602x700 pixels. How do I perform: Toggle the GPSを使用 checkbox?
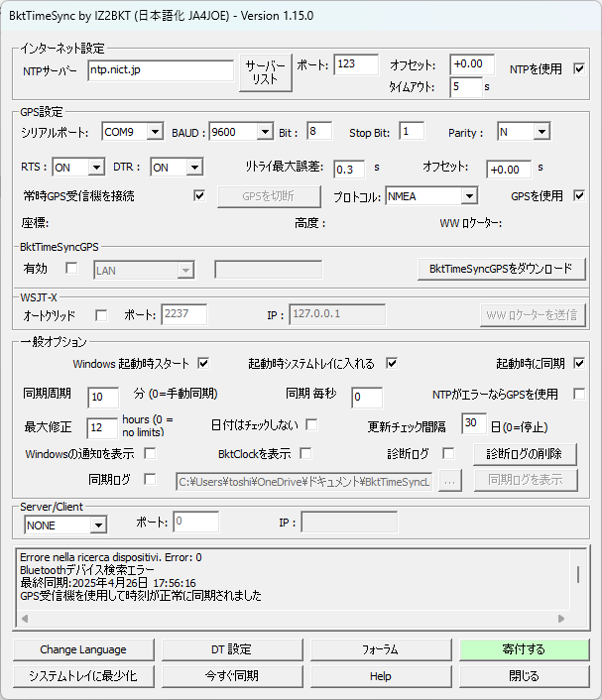[x=579, y=195]
